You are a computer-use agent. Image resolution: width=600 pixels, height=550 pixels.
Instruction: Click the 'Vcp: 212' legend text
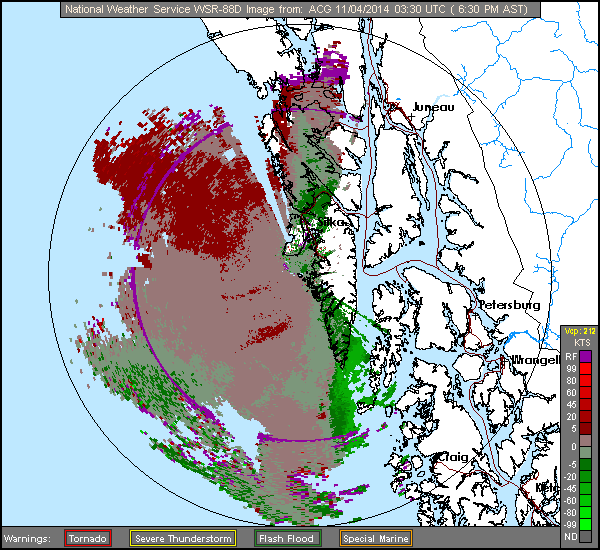coord(580,331)
